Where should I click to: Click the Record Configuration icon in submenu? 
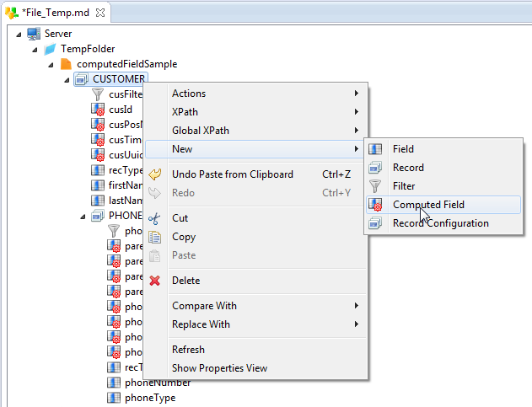click(376, 223)
